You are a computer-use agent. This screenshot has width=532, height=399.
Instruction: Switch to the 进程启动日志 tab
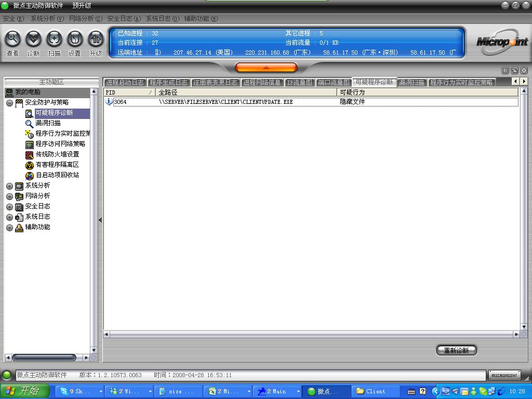point(125,83)
